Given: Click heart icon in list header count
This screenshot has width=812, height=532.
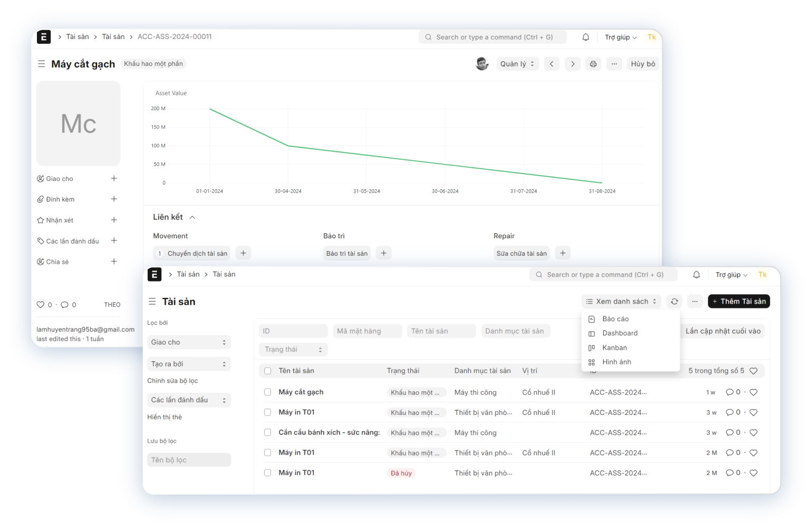Looking at the screenshot, I should [x=753, y=371].
